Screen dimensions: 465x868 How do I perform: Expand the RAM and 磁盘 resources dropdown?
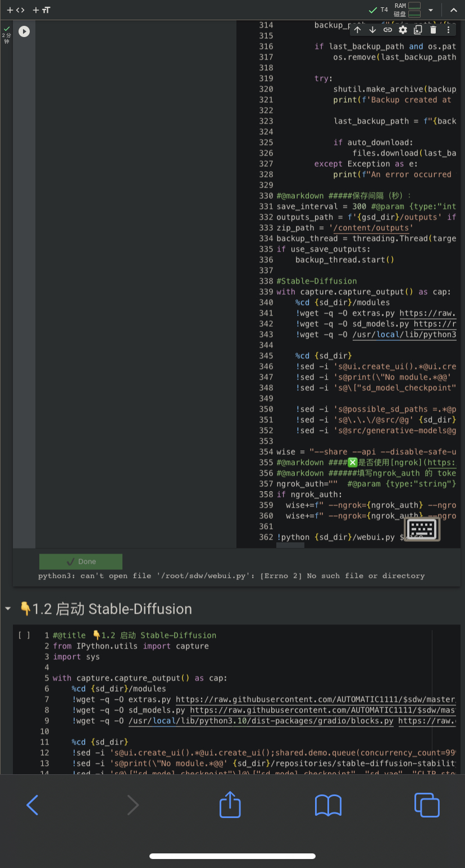(430, 10)
